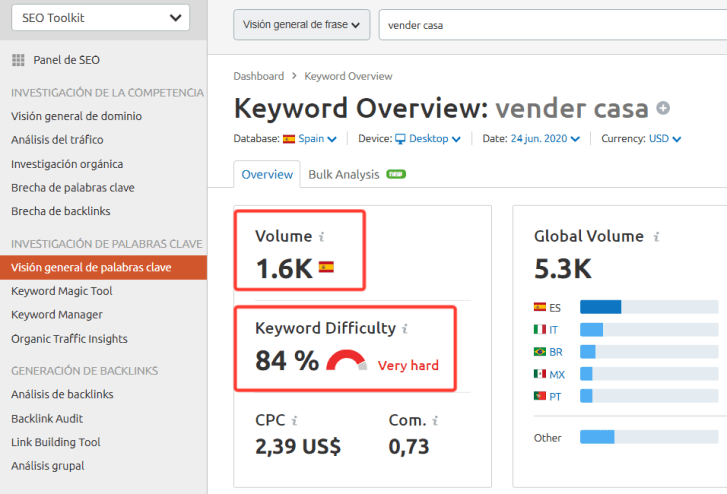727x494 pixels.
Task: Open the SEO Toolkit dropdown
Action: tap(100, 18)
